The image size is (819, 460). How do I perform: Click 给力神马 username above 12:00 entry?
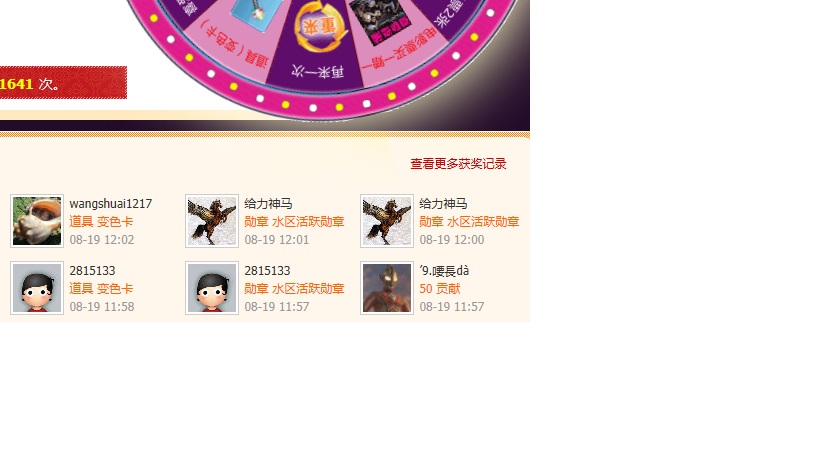tap(443, 204)
